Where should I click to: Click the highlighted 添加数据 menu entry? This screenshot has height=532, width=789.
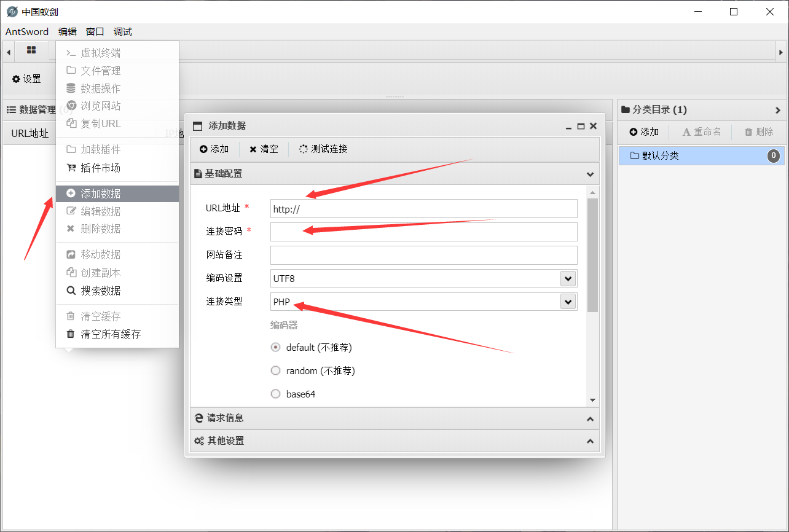117,194
